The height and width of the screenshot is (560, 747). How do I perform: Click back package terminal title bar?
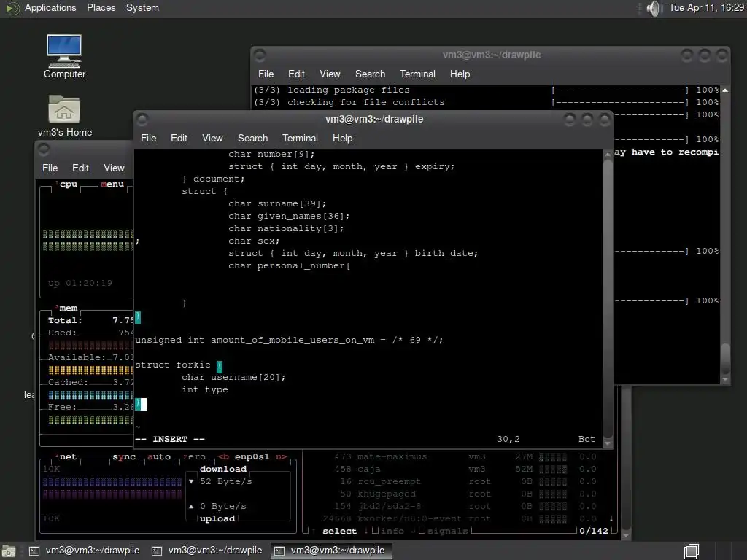[x=492, y=55]
